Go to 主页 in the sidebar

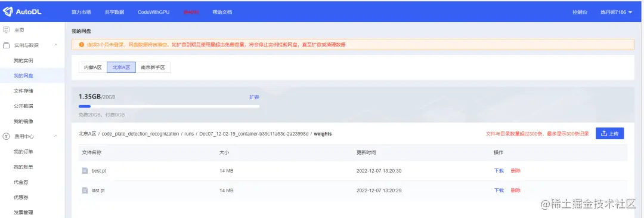pyautogui.click(x=19, y=30)
